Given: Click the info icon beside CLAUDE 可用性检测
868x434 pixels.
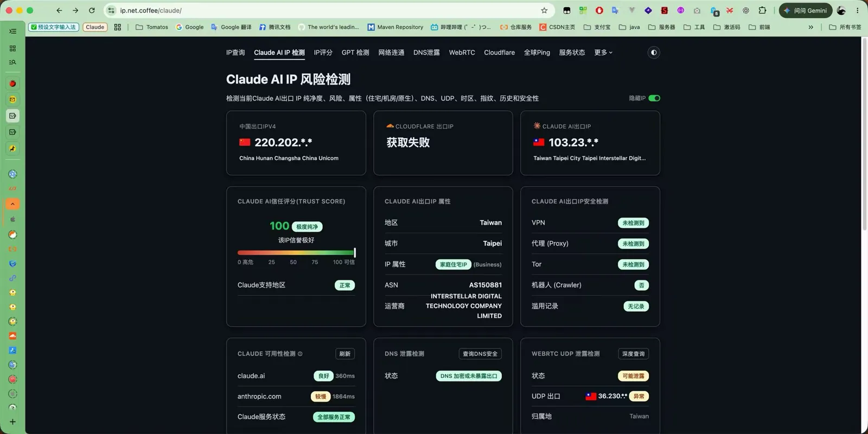Looking at the screenshot, I should tap(300, 354).
